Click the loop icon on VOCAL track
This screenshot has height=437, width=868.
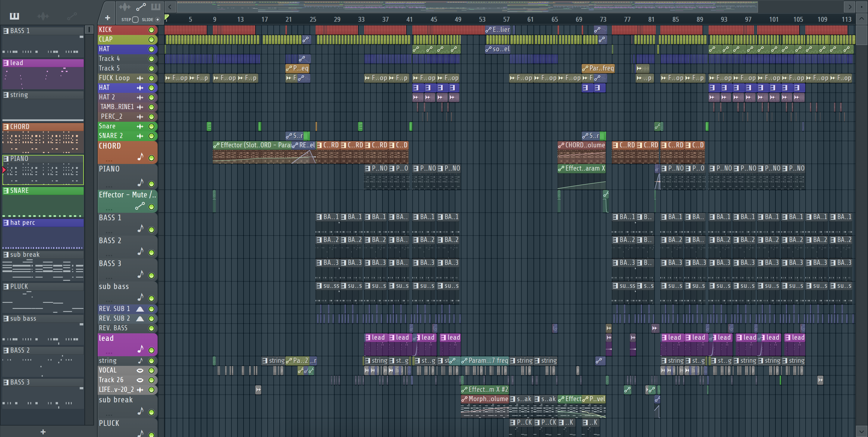tap(140, 371)
